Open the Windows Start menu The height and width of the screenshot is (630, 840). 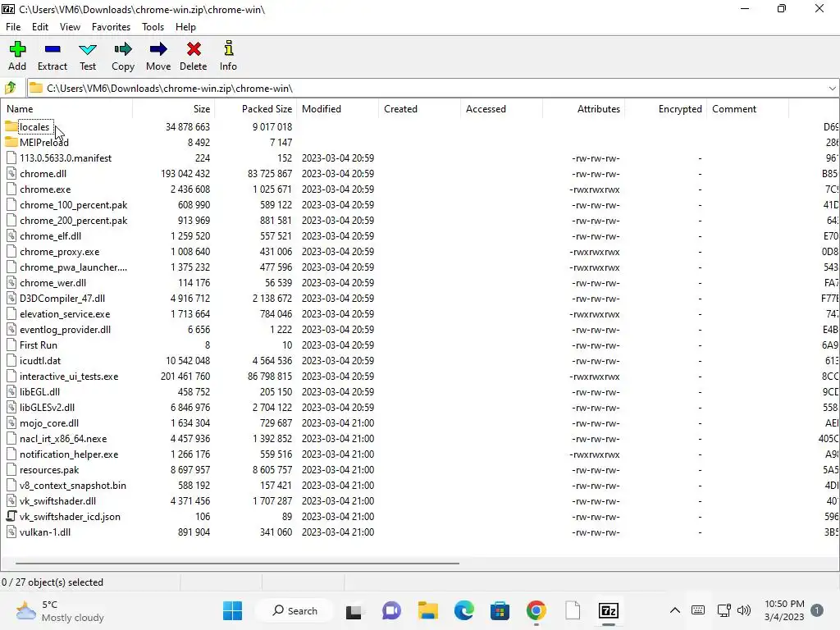point(232,610)
